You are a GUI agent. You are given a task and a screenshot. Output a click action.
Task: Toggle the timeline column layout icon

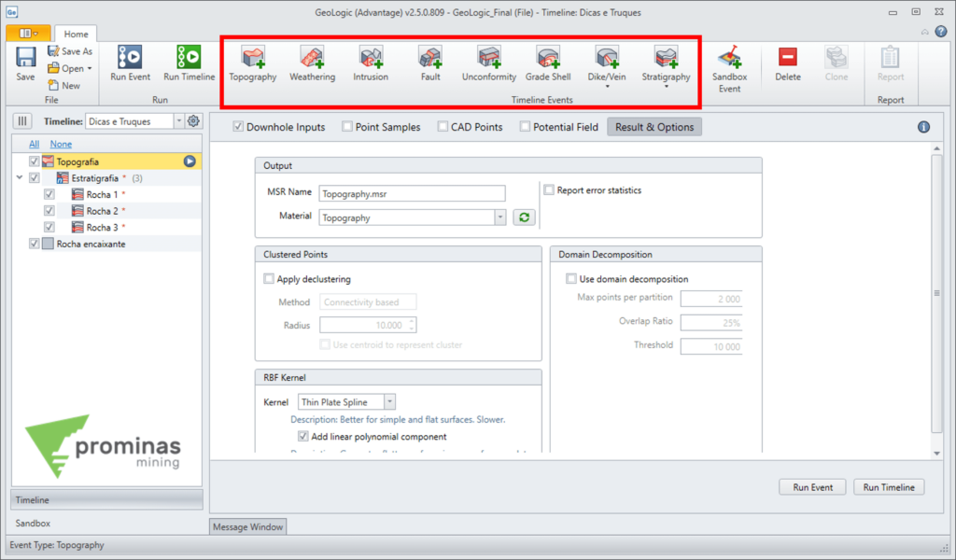click(x=22, y=121)
